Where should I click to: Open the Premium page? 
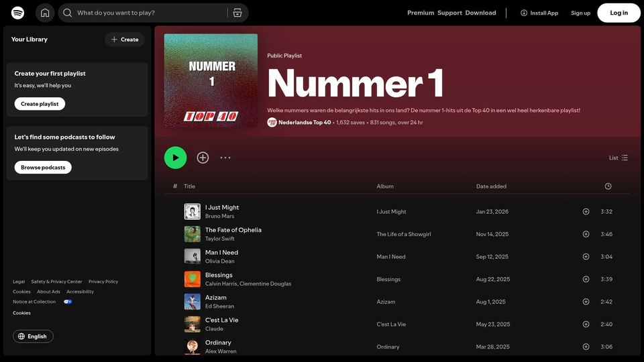click(421, 13)
